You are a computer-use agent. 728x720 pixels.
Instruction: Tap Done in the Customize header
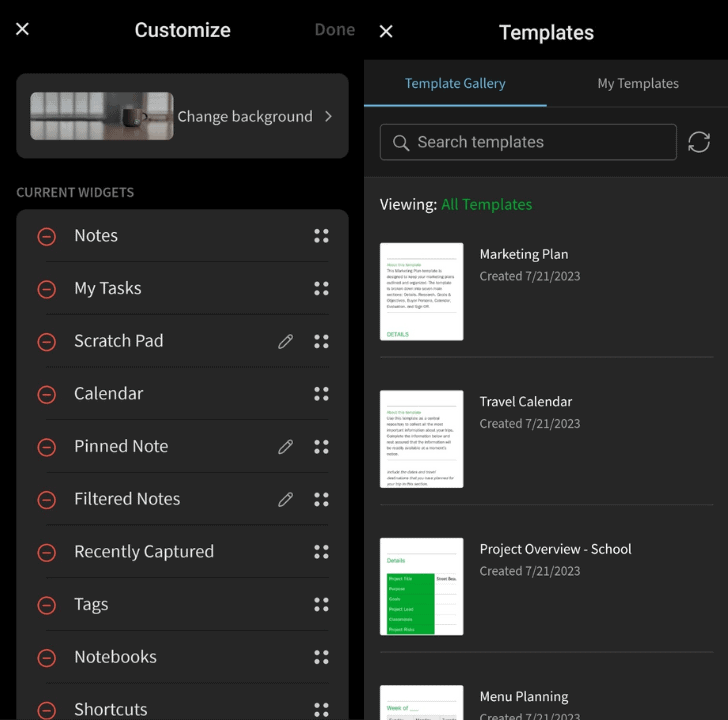pos(335,29)
